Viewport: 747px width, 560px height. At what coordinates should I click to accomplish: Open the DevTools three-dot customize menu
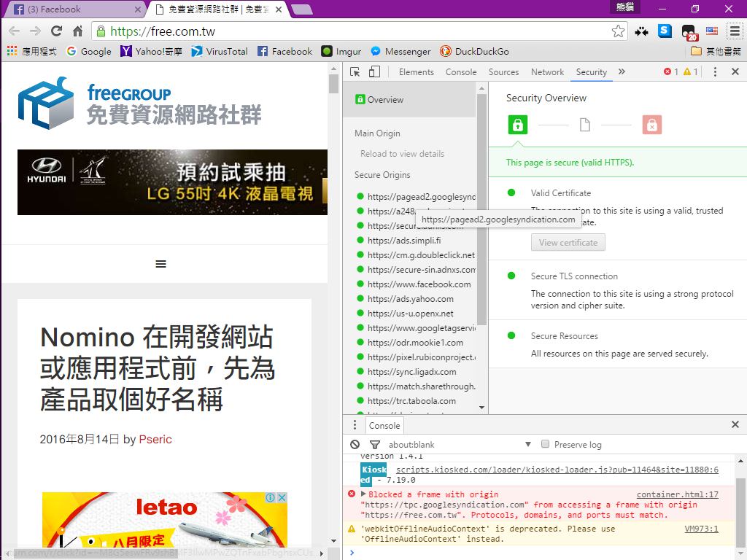coord(715,71)
